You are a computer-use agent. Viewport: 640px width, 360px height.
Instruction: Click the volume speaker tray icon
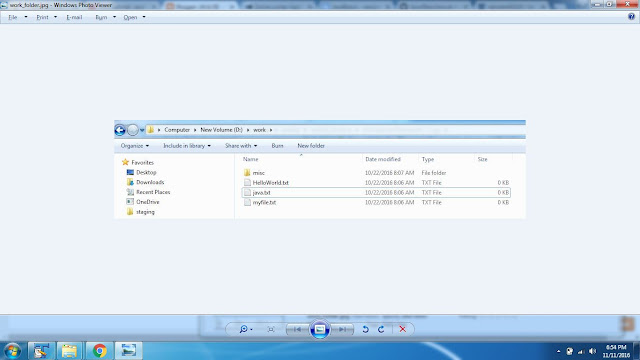click(593, 351)
